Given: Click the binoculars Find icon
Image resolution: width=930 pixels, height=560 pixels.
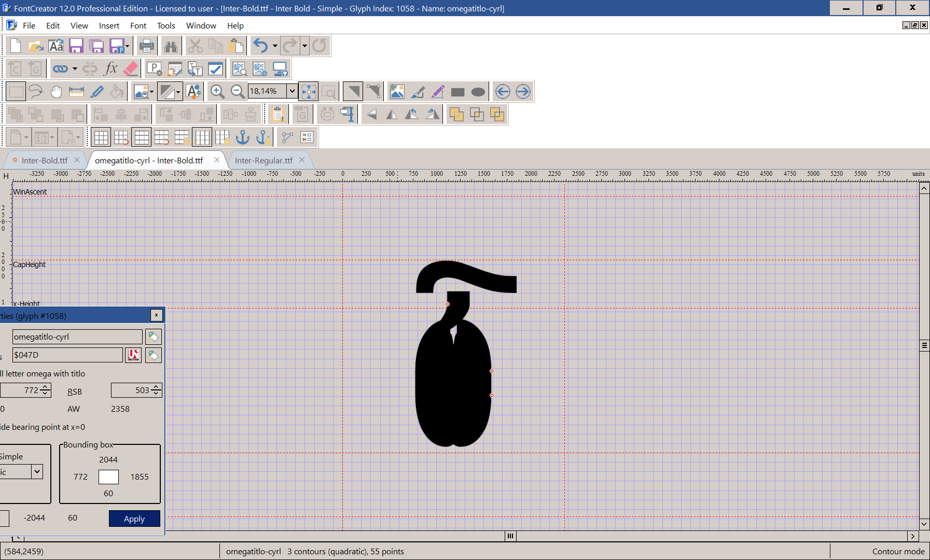Looking at the screenshot, I should click(x=171, y=46).
